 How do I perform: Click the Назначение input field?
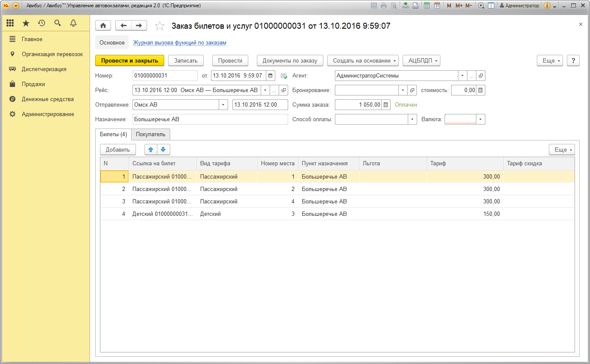[210, 119]
